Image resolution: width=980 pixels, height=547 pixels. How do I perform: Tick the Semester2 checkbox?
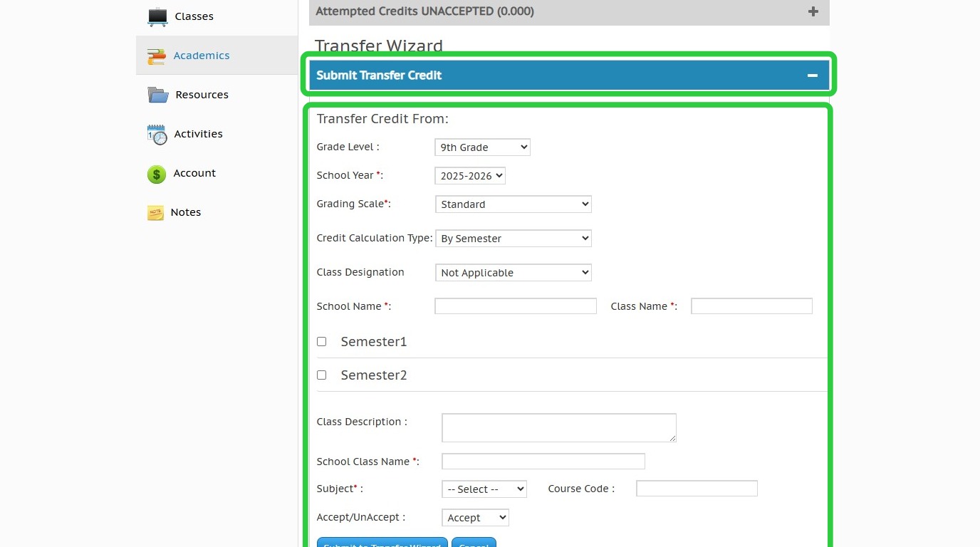pyautogui.click(x=322, y=375)
